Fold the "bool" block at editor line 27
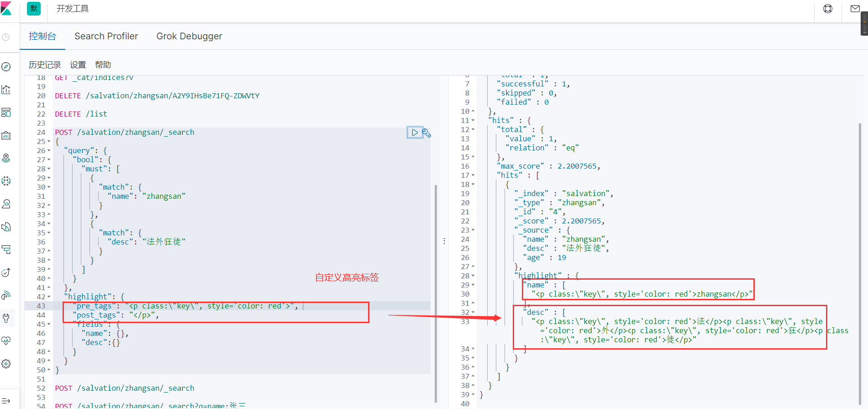868x409 pixels. click(49, 160)
